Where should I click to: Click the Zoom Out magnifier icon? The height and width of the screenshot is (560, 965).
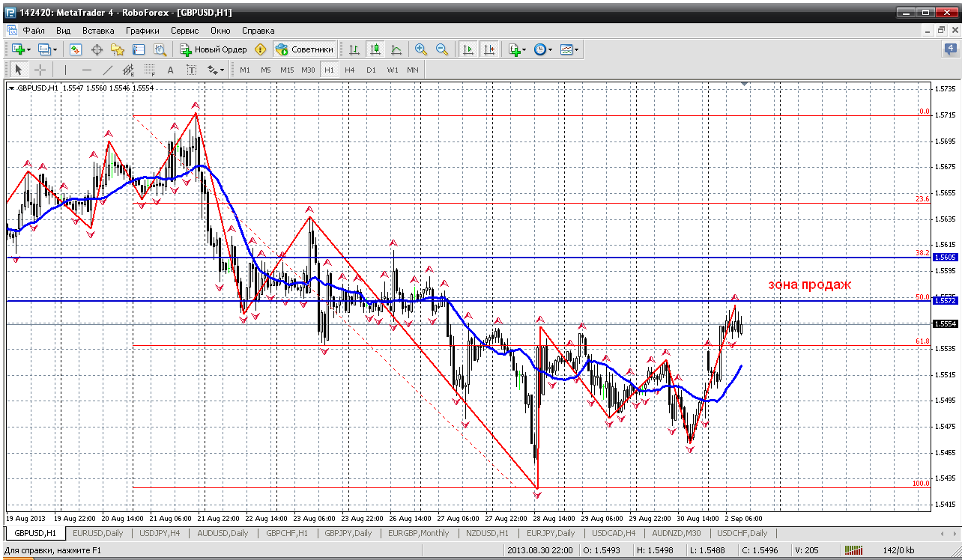pos(442,49)
